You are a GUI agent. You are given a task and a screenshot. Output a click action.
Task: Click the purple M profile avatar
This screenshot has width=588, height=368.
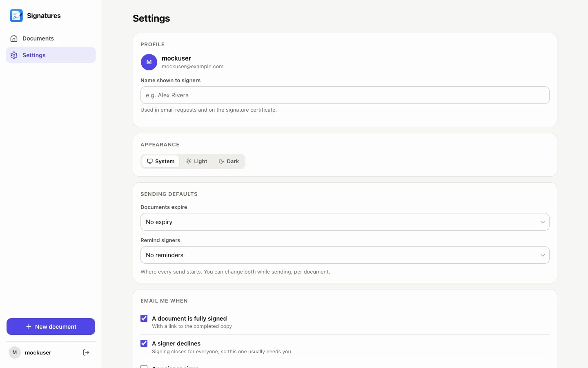point(149,62)
